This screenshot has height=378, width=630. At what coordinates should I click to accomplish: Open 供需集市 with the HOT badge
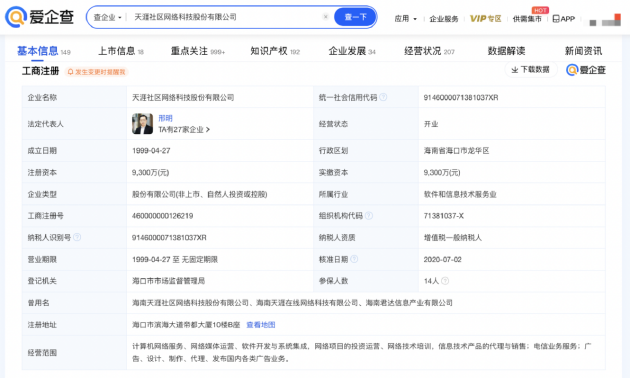pyautogui.click(x=527, y=18)
